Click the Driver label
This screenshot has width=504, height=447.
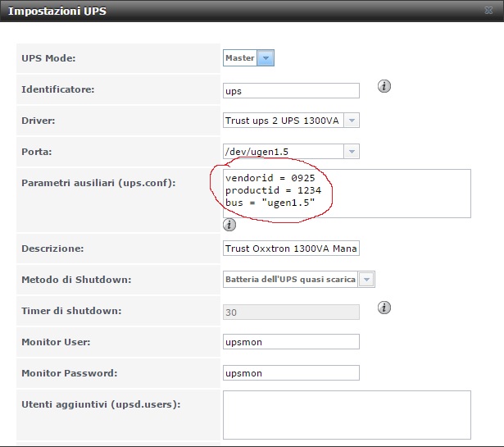coord(39,121)
